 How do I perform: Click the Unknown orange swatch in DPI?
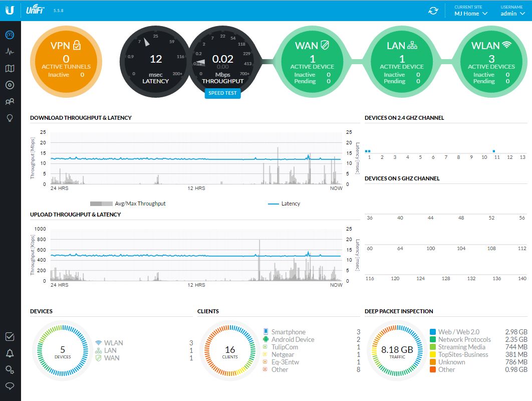(433, 361)
